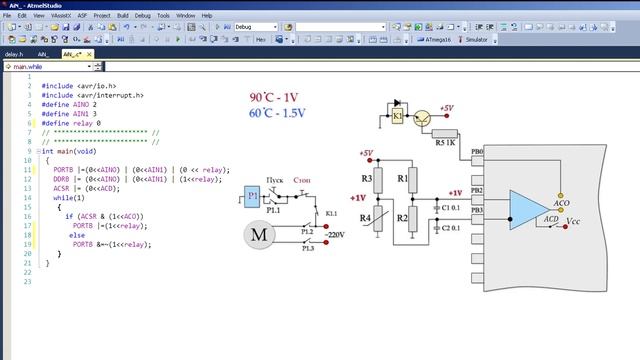Click the Cut scissors icon
Image resolution: width=640 pixels, height=360 pixels.
coord(90,27)
